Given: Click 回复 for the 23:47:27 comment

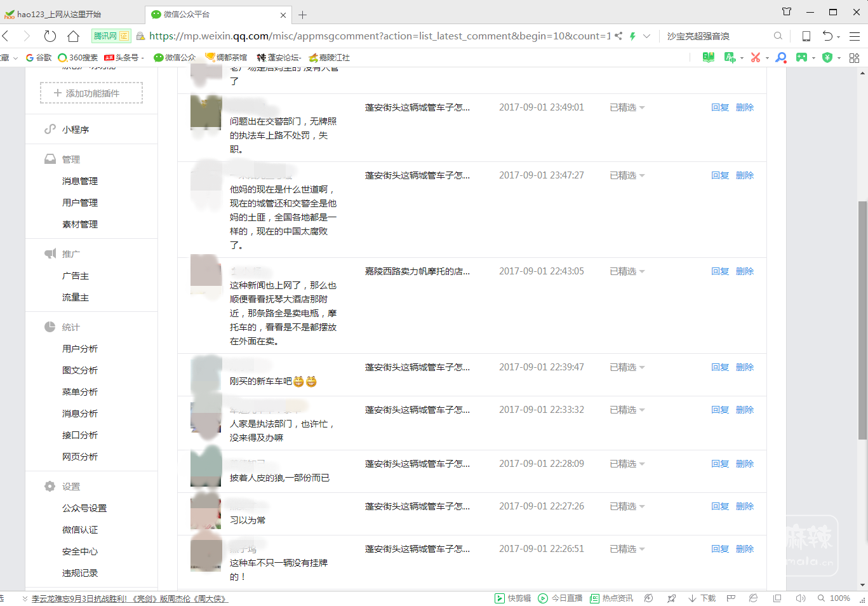Looking at the screenshot, I should pos(719,176).
